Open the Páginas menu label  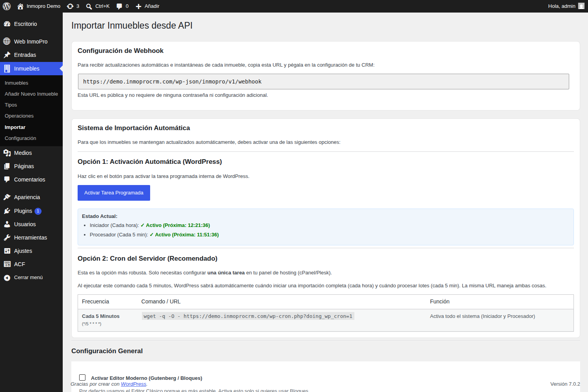tap(24, 166)
